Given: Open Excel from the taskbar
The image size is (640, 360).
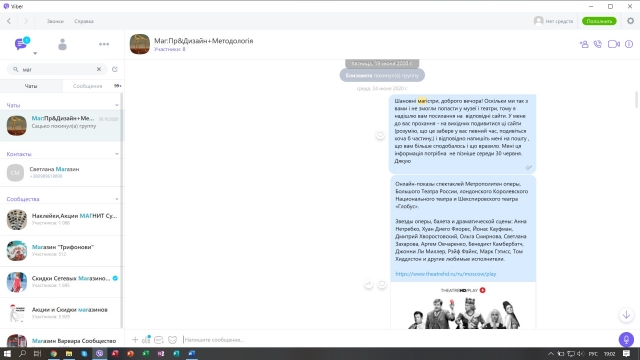Looking at the screenshot, I should [146, 353].
